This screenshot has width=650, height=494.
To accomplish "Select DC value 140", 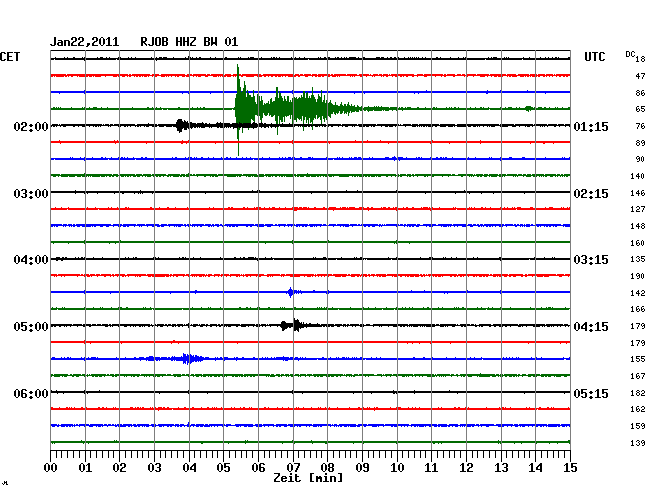I will pyautogui.click(x=638, y=176).
